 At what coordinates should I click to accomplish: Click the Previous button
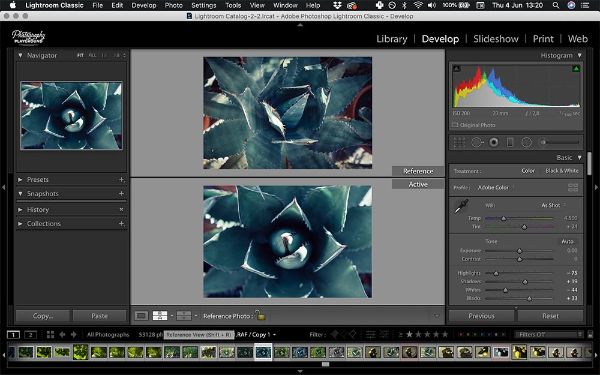pyautogui.click(x=481, y=316)
